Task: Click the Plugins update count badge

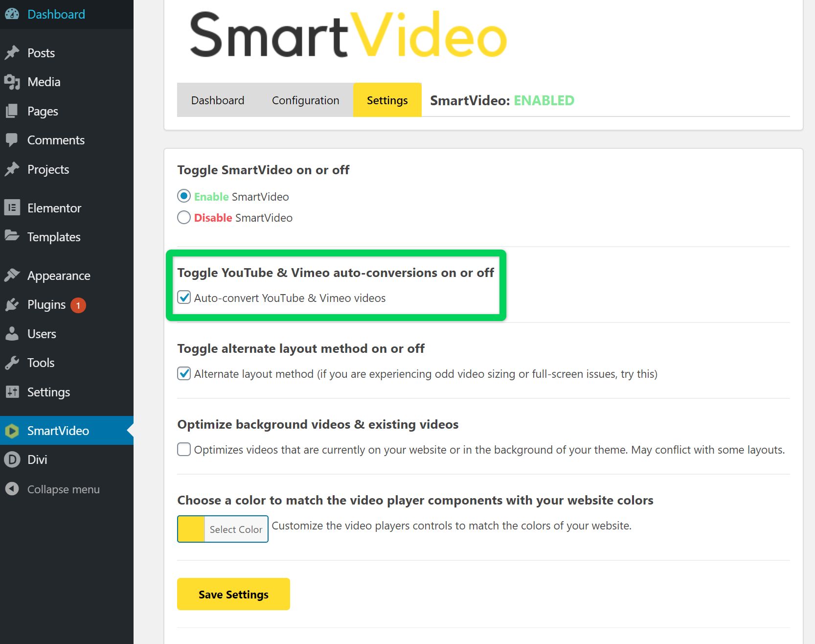Action: (78, 305)
